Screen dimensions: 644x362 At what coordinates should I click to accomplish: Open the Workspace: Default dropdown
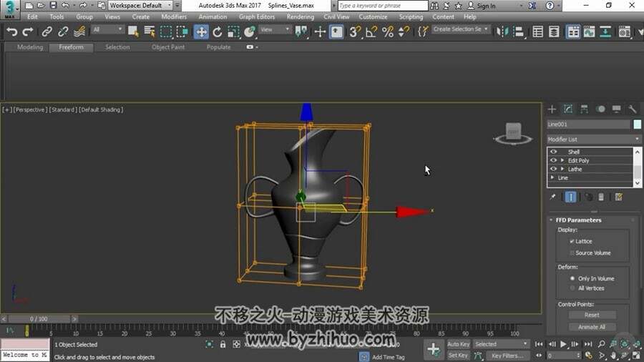point(140,5)
